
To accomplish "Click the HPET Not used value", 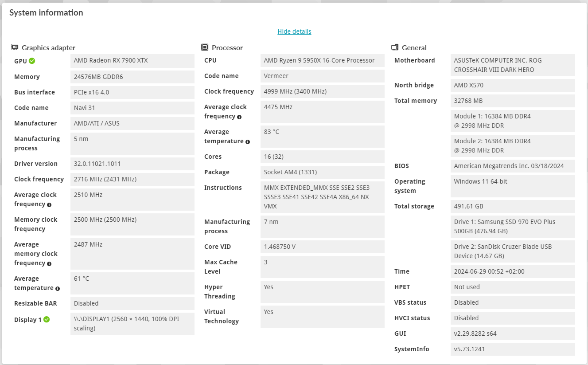I will (513, 287).
